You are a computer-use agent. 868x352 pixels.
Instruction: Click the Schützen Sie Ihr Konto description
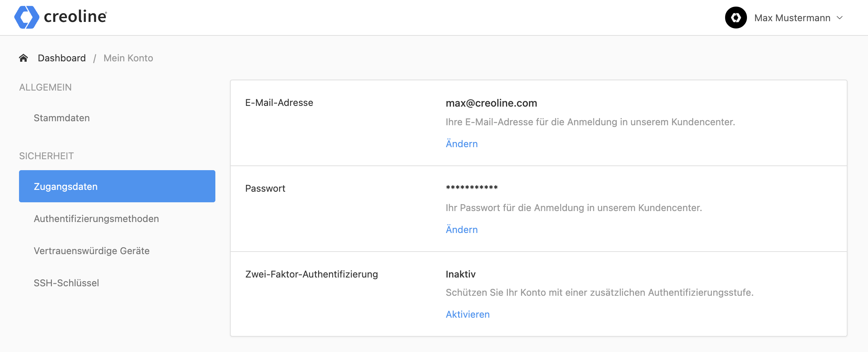click(600, 292)
